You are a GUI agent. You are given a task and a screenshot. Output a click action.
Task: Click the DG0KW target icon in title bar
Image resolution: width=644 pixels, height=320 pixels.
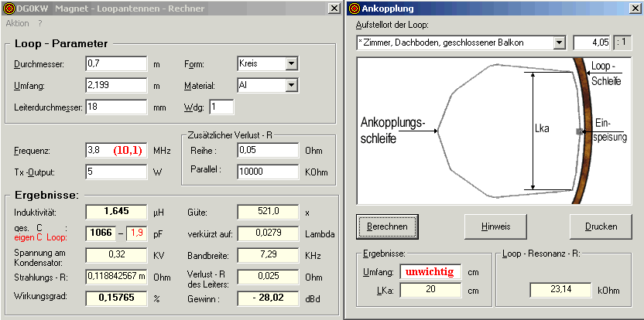coord(8,9)
